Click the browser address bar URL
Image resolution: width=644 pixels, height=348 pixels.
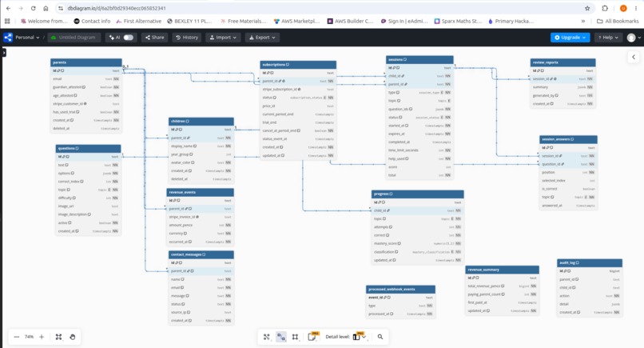(x=117, y=8)
